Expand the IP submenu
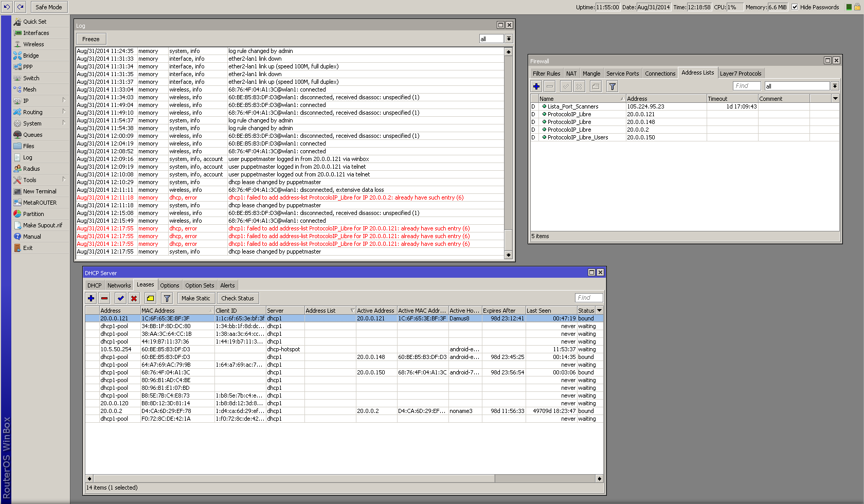The height and width of the screenshot is (504, 864). 64,101
